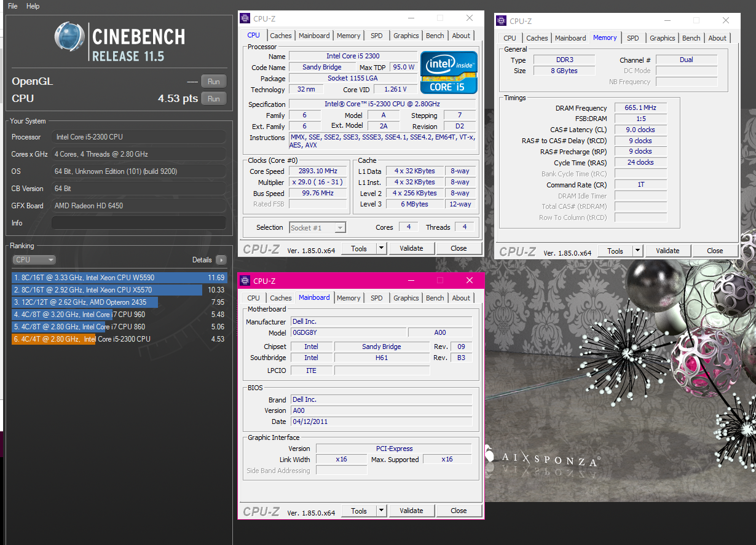Click the Cinebench sphere logo

[69, 38]
